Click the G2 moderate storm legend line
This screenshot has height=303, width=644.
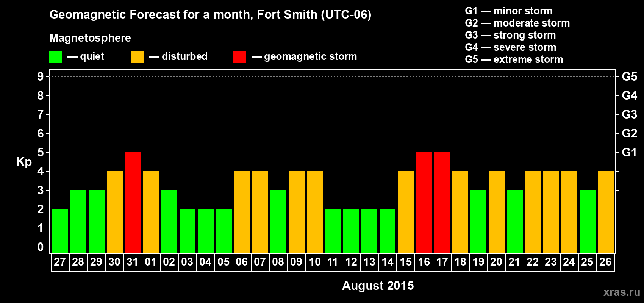517,23
